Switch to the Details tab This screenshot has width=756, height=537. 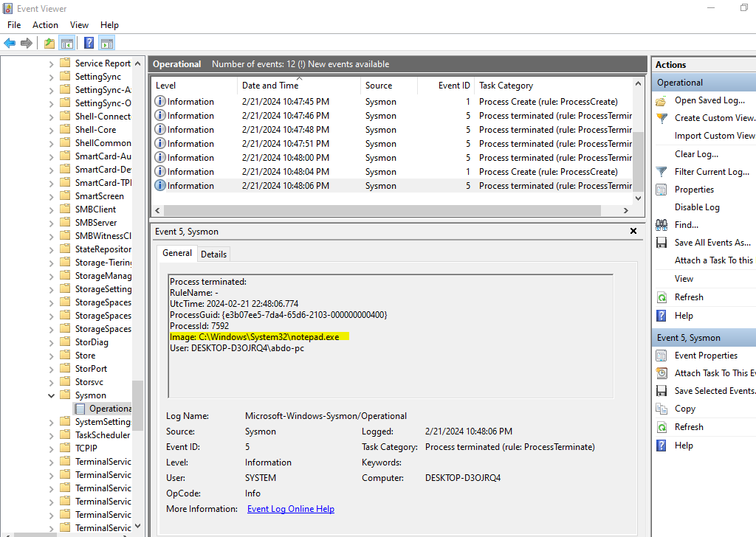[x=213, y=254]
